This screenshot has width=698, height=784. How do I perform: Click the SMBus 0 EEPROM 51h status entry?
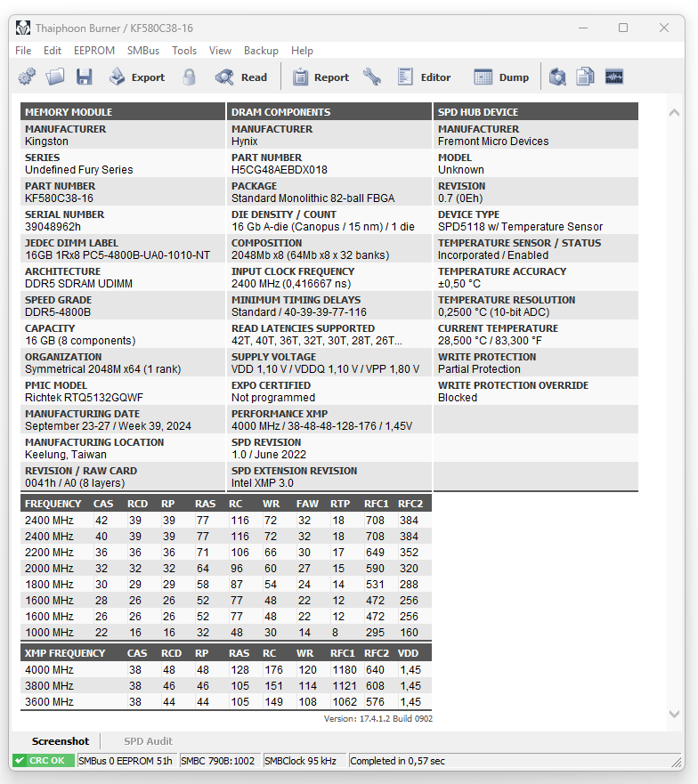point(126,761)
